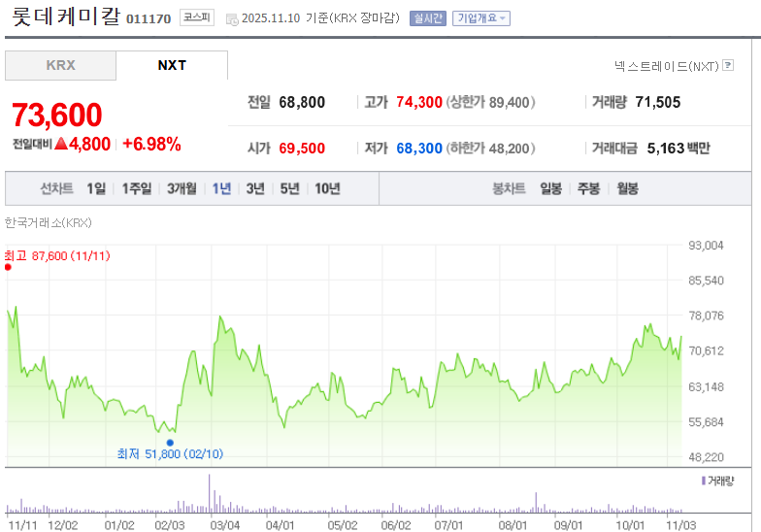This screenshot has height=532, width=761.
Task: Click the +6.98% change value
Action: (x=151, y=144)
